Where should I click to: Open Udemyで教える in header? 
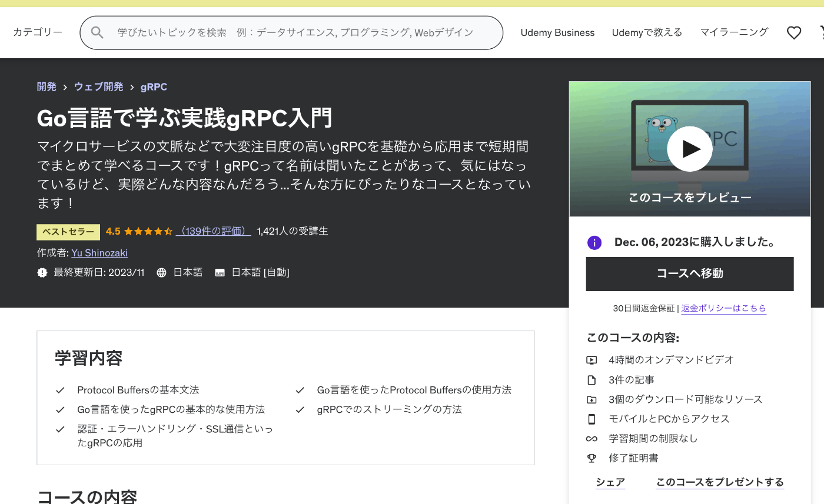click(x=647, y=32)
